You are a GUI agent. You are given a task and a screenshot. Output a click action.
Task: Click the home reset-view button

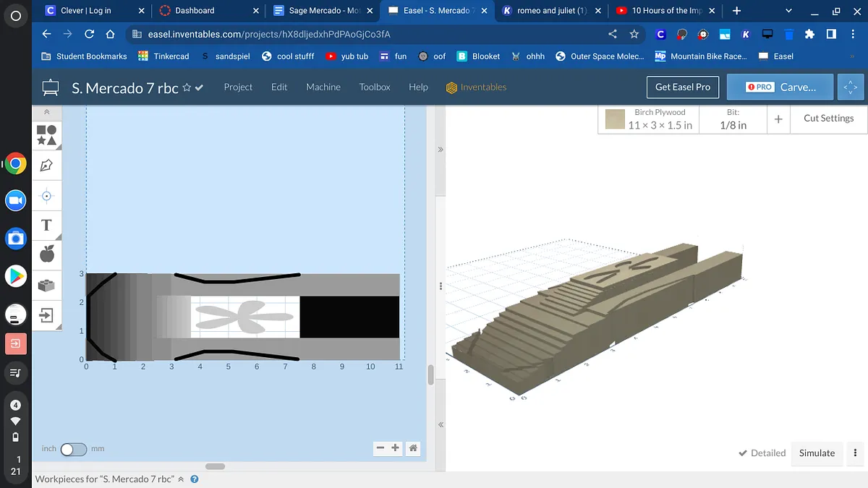(x=413, y=448)
